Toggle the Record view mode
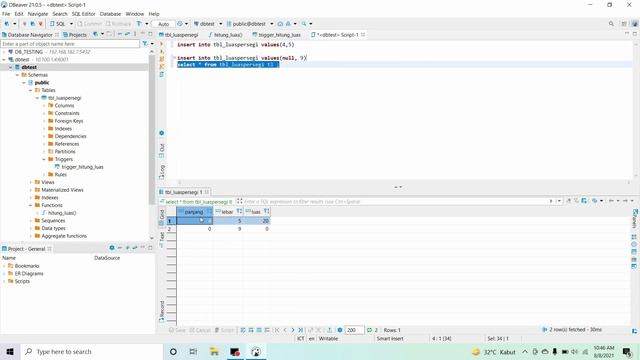 click(x=162, y=312)
